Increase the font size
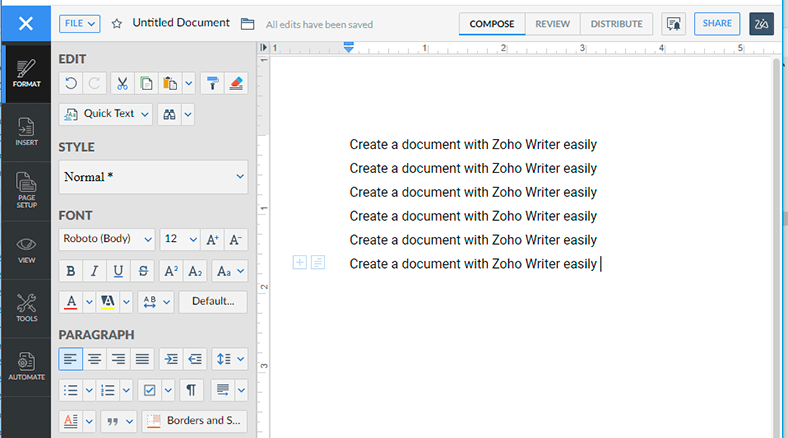This screenshot has height=438, width=788. (213, 239)
